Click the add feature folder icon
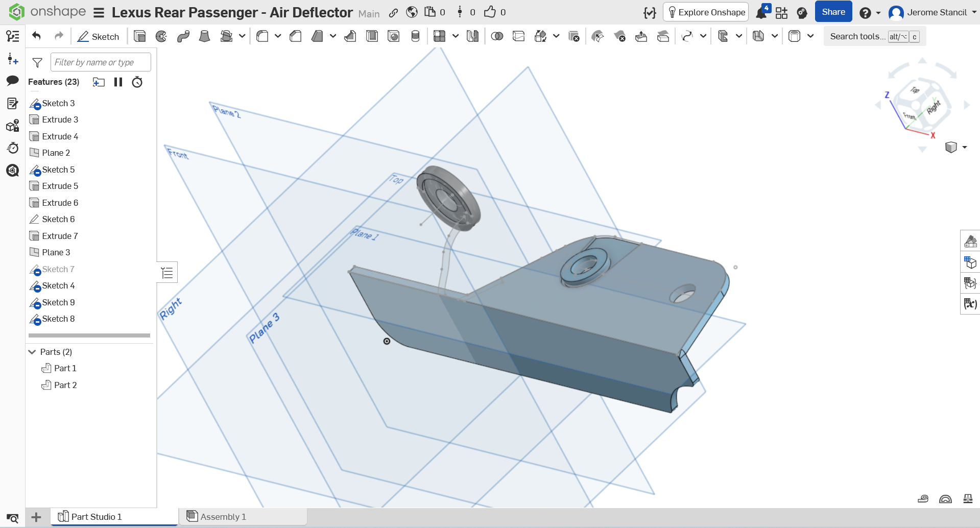980x528 pixels. tap(99, 82)
